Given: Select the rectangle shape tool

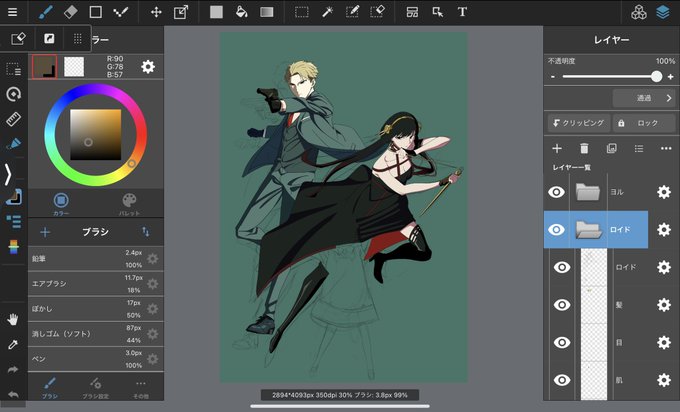Looking at the screenshot, I should [x=95, y=12].
